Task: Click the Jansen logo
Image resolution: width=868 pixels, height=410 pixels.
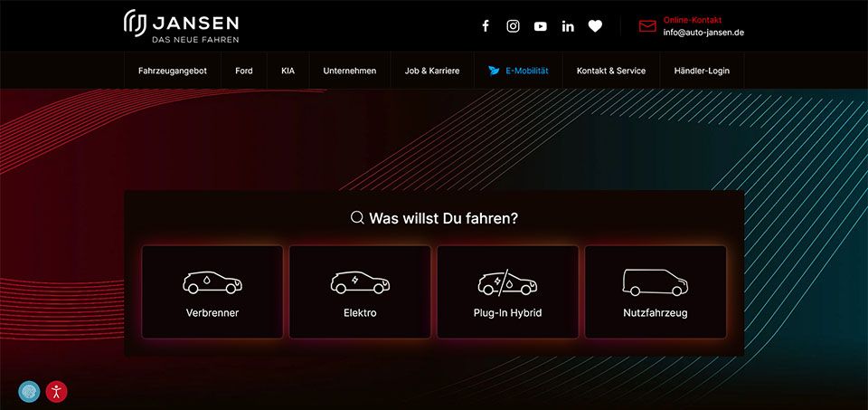Action: (181, 26)
